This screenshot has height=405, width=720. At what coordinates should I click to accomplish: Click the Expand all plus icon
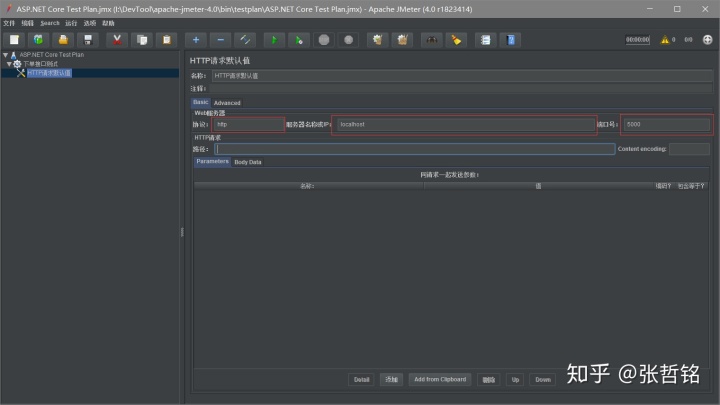[196, 40]
